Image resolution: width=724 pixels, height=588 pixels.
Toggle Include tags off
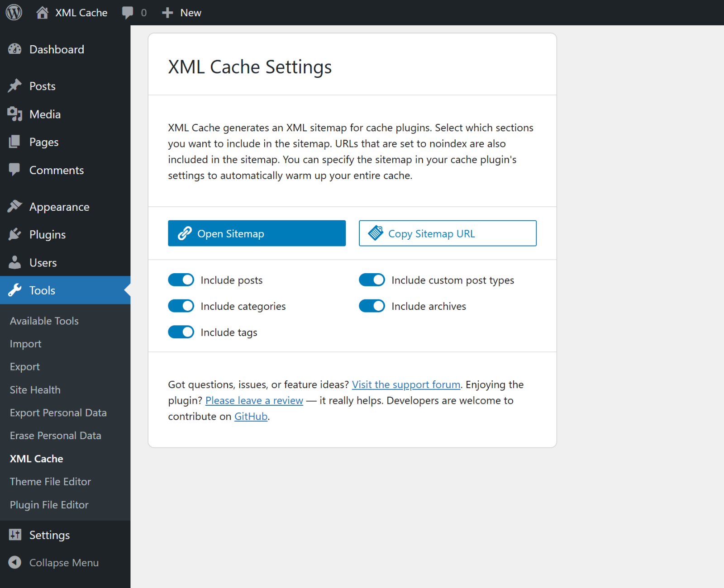(x=181, y=332)
